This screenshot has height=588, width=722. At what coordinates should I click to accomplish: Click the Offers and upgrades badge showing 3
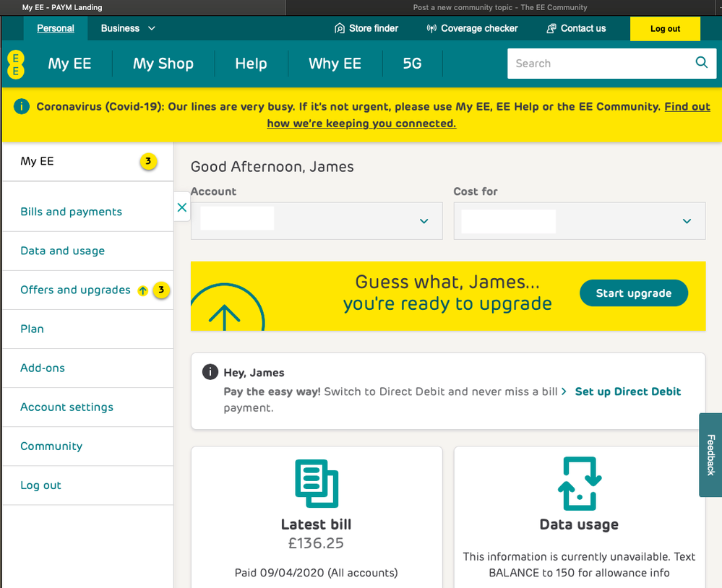pyautogui.click(x=160, y=290)
